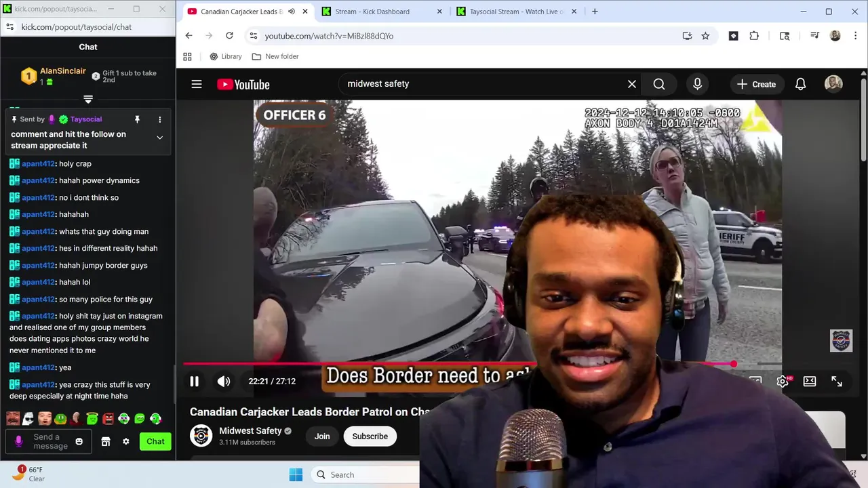Start voice search with microphone icon
The width and height of the screenshot is (868, 488).
tap(697, 84)
